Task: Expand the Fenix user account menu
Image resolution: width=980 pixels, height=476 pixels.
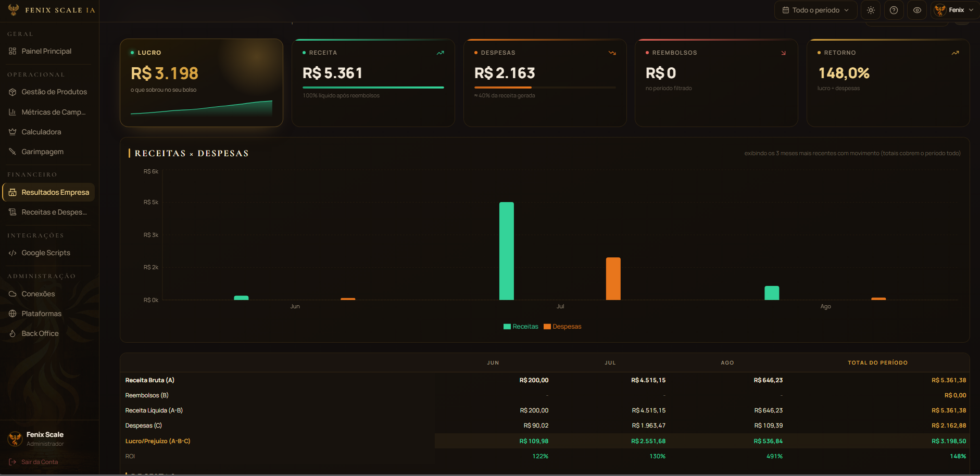Action: (954, 10)
